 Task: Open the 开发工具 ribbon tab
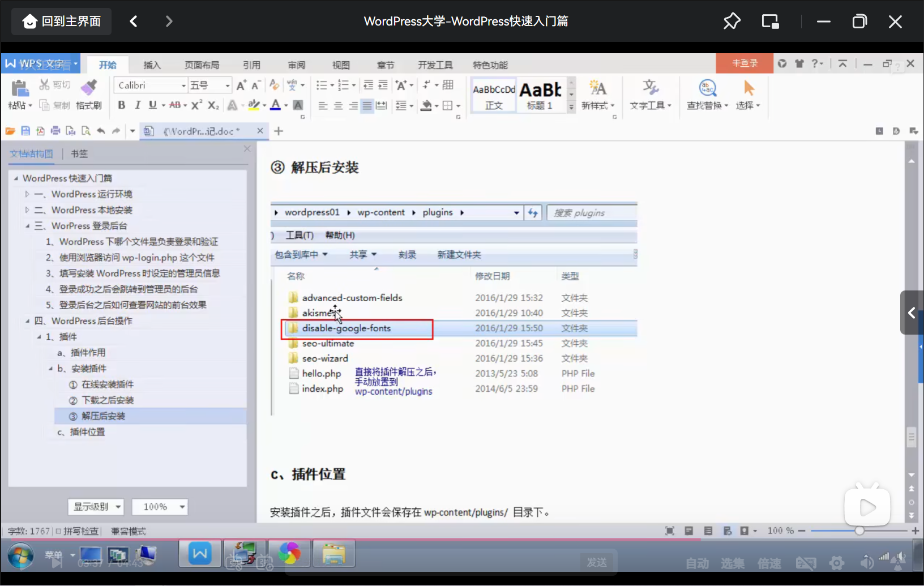click(x=435, y=65)
